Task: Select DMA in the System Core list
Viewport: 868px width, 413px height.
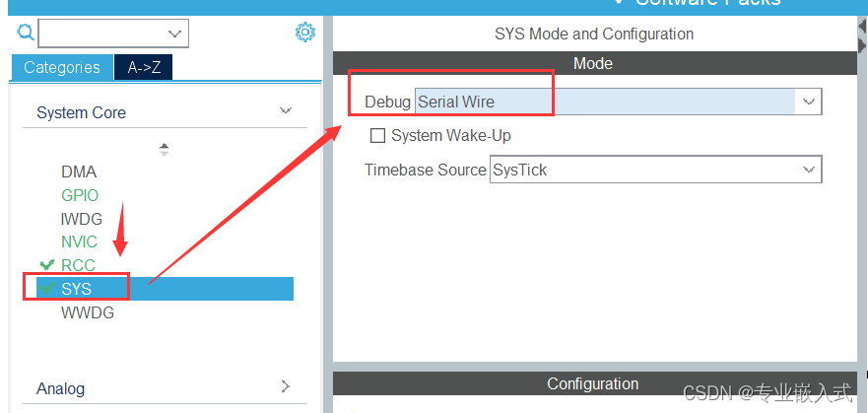Action: 79,172
